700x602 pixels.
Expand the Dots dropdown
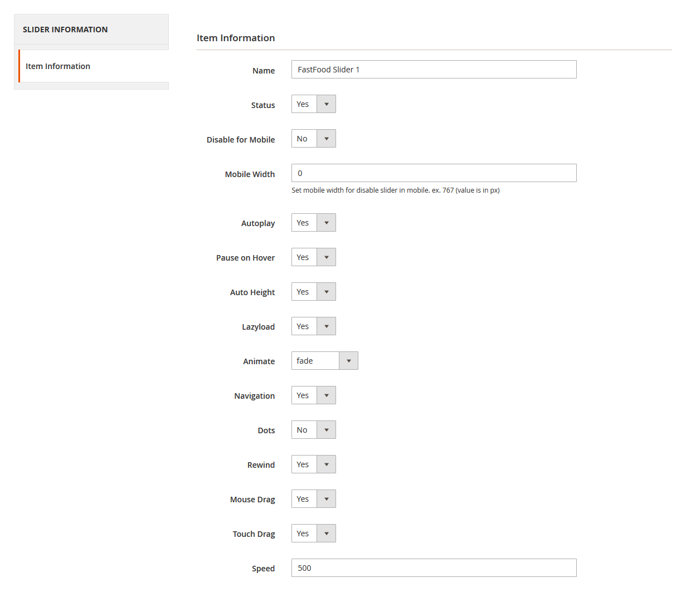click(x=313, y=430)
